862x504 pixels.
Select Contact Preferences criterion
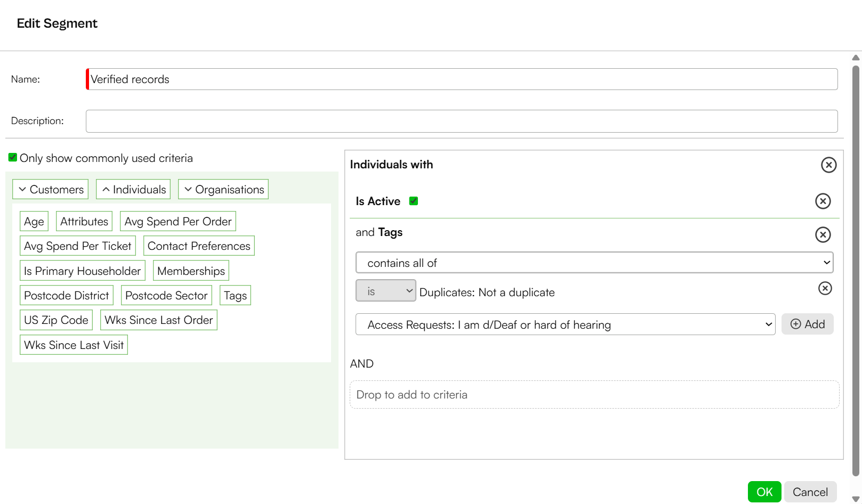[199, 246]
